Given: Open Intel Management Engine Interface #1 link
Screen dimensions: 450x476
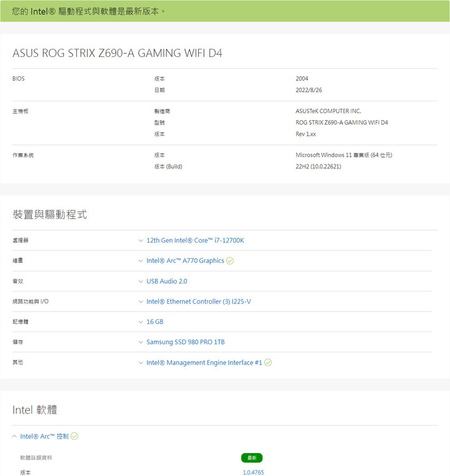Looking at the screenshot, I should click(x=204, y=362).
